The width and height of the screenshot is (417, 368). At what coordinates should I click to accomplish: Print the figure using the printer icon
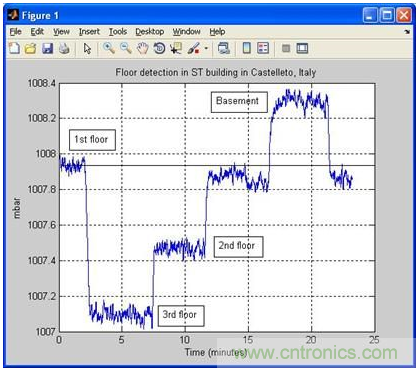click(64, 49)
